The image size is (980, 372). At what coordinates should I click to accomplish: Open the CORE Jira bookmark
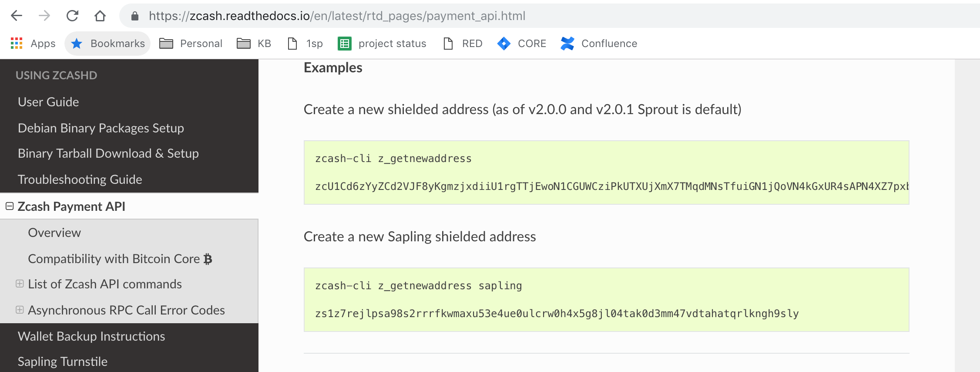[x=522, y=43]
